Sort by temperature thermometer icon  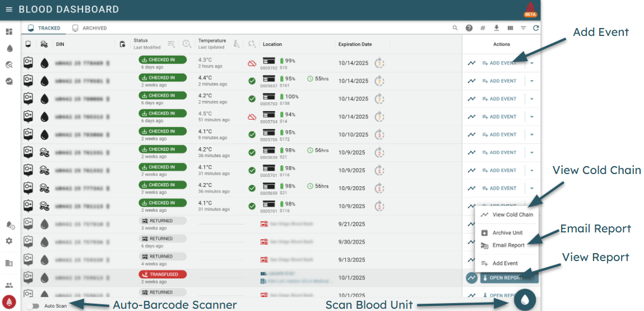(237, 44)
